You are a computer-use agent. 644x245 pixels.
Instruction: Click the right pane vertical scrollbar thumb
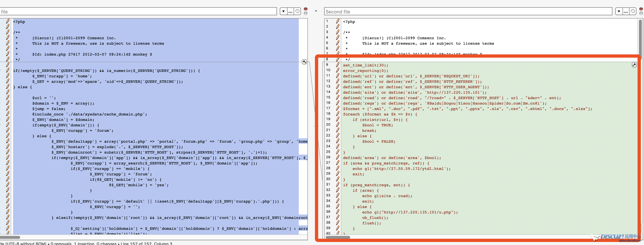tap(640, 37)
